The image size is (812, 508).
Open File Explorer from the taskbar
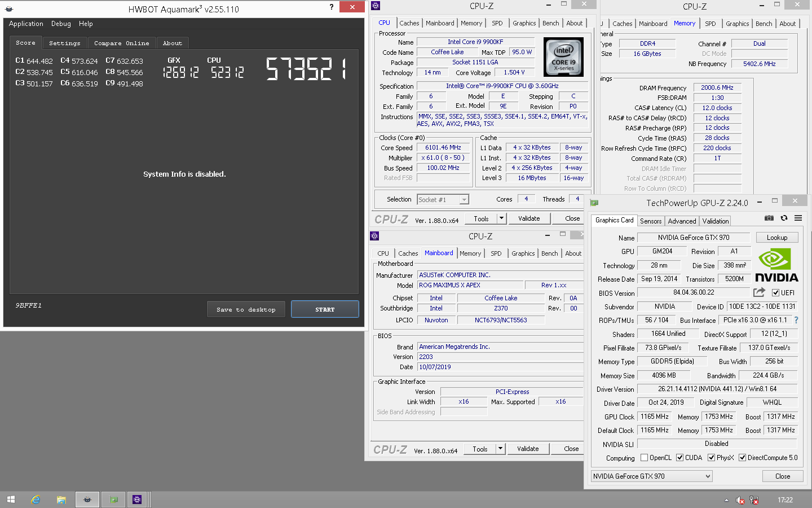click(61, 500)
